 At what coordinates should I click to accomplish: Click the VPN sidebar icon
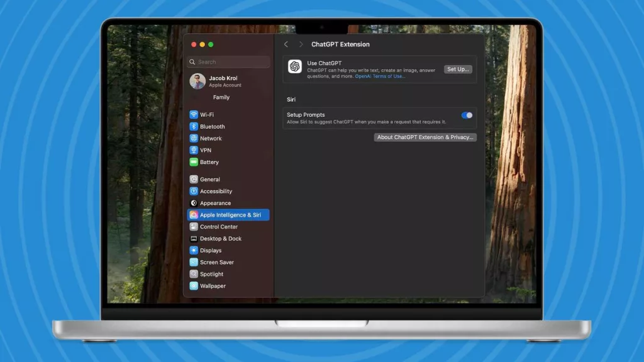pos(194,150)
